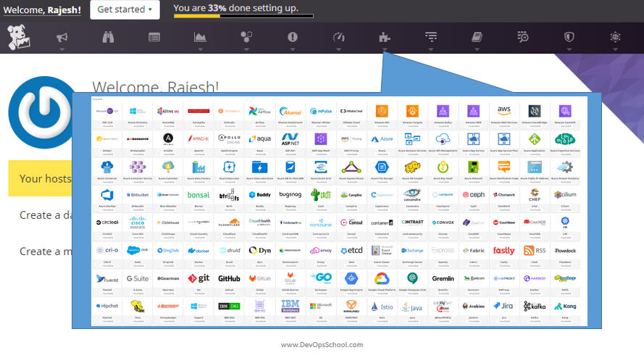Click the Datadog dog logo
The image size is (644, 358).
pyautogui.click(x=19, y=37)
